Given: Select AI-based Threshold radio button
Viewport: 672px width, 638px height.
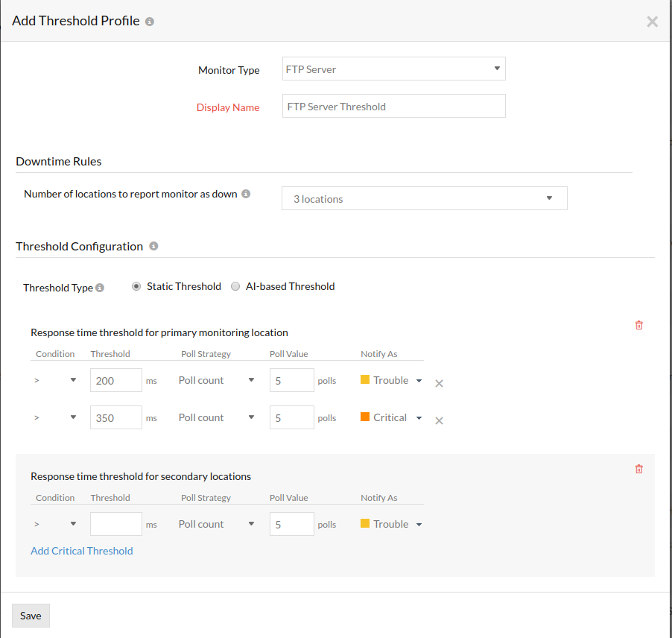Looking at the screenshot, I should click(235, 286).
